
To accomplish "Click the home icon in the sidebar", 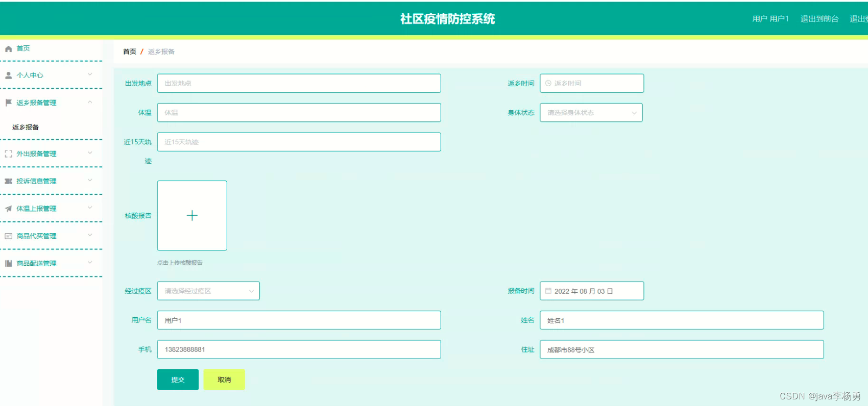I will click(x=8, y=49).
